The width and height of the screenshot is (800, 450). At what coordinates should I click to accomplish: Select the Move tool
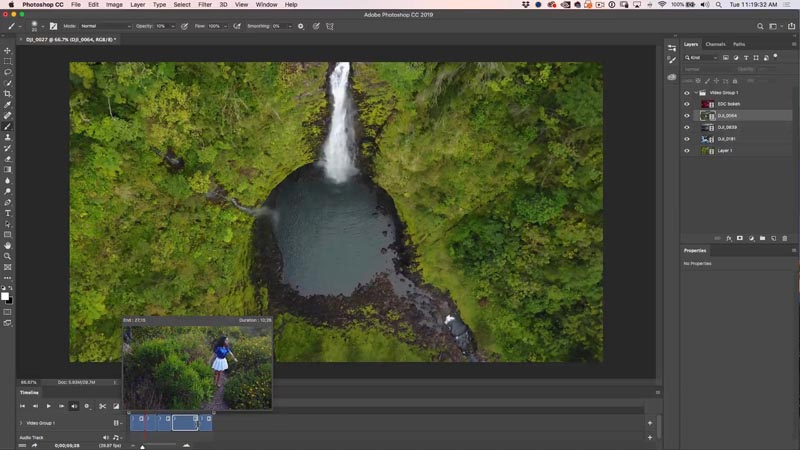pyautogui.click(x=7, y=51)
